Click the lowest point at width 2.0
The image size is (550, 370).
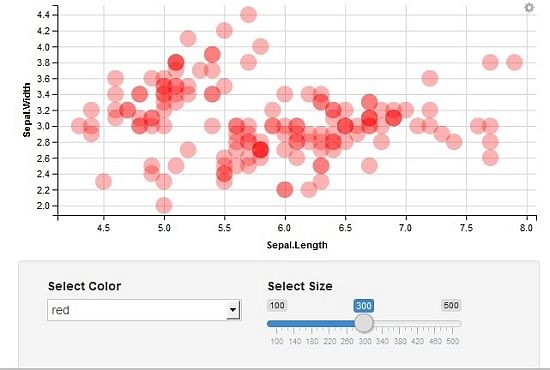coord(164,205)
